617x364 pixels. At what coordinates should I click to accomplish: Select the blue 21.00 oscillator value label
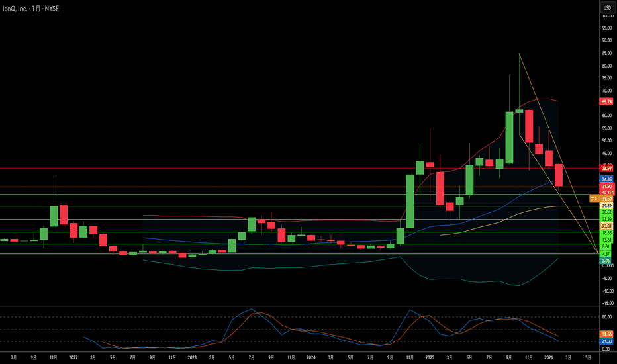click(606, 341)
